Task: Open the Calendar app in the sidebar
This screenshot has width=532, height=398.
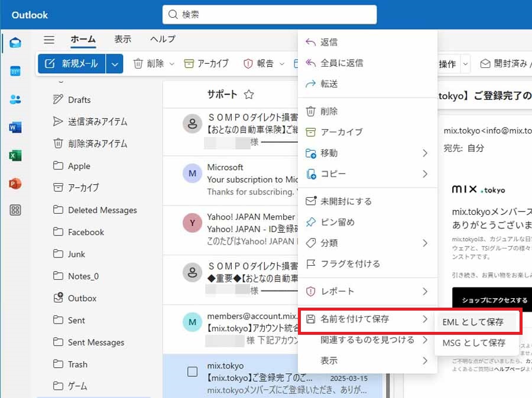Action: (x=15, y=71)
